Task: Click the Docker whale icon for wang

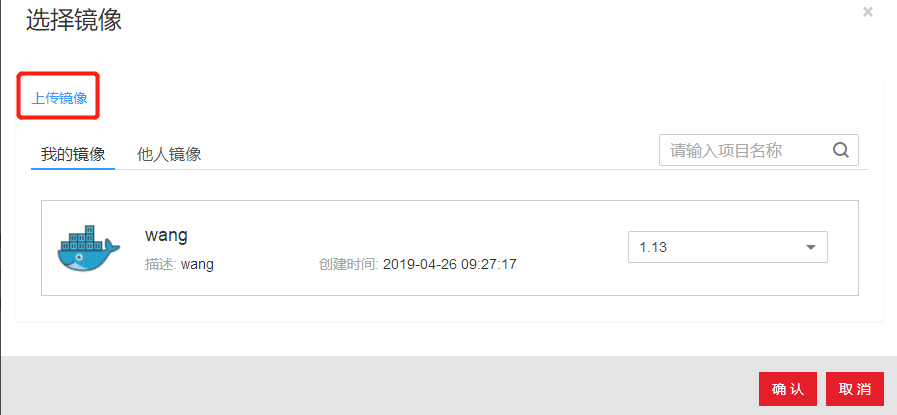Action: pos(89,248)
